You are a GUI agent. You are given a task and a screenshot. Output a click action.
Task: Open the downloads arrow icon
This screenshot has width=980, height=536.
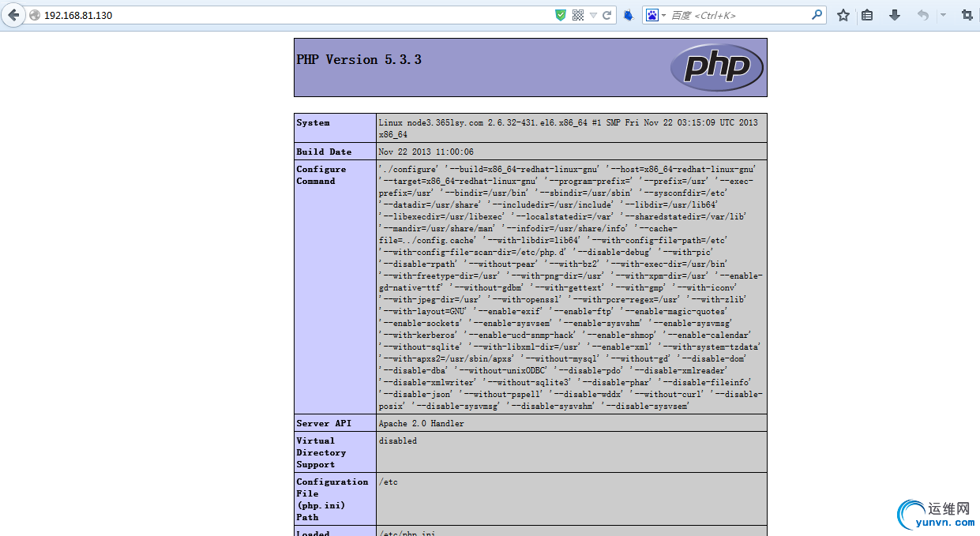(895, 15)
